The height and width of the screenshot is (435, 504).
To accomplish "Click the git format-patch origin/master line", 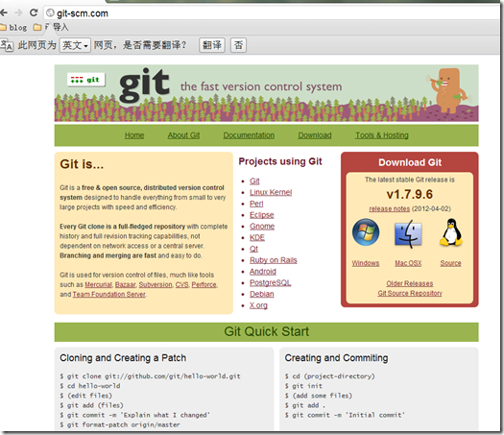I will point(120,424).
